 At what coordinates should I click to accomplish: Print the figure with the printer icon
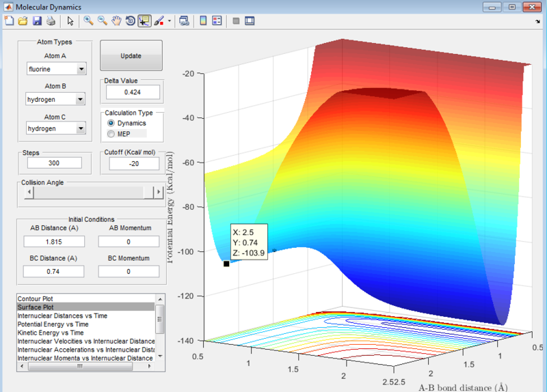pos(50,21)
